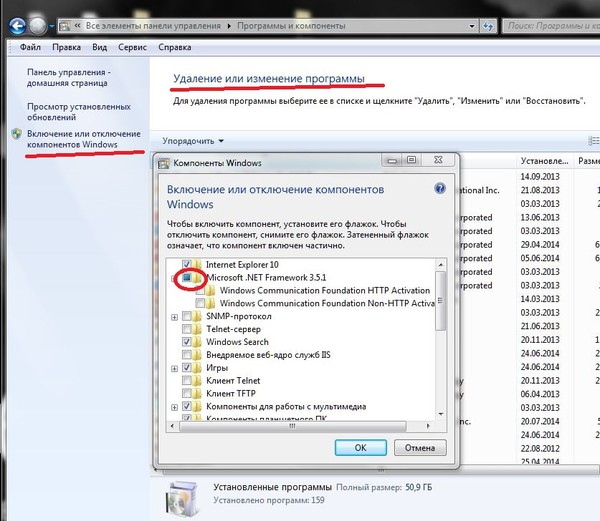Select the Клиент Telnet list item
Screen dimensions: 600x521
(233, 381)
